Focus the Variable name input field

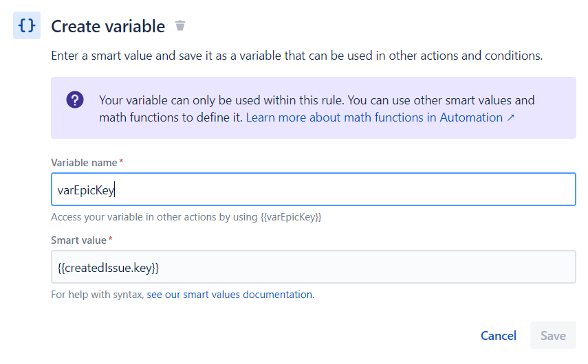[x=313, y=189]
